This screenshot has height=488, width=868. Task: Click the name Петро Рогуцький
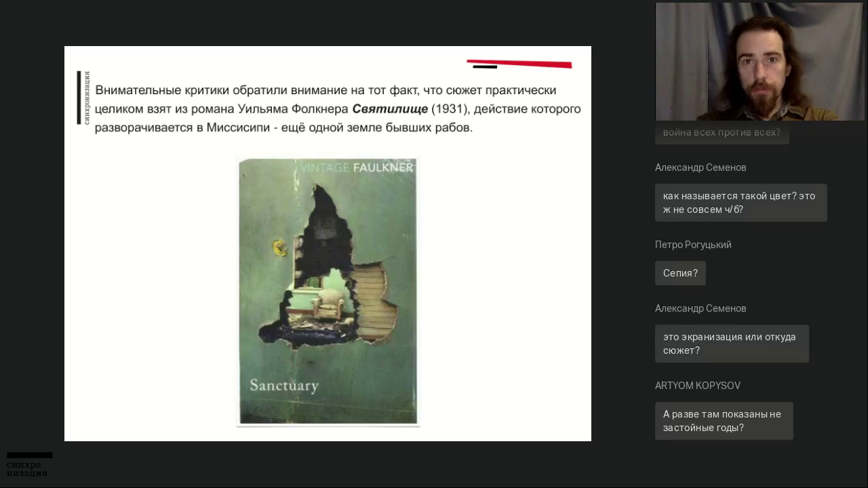coord(693,245)
